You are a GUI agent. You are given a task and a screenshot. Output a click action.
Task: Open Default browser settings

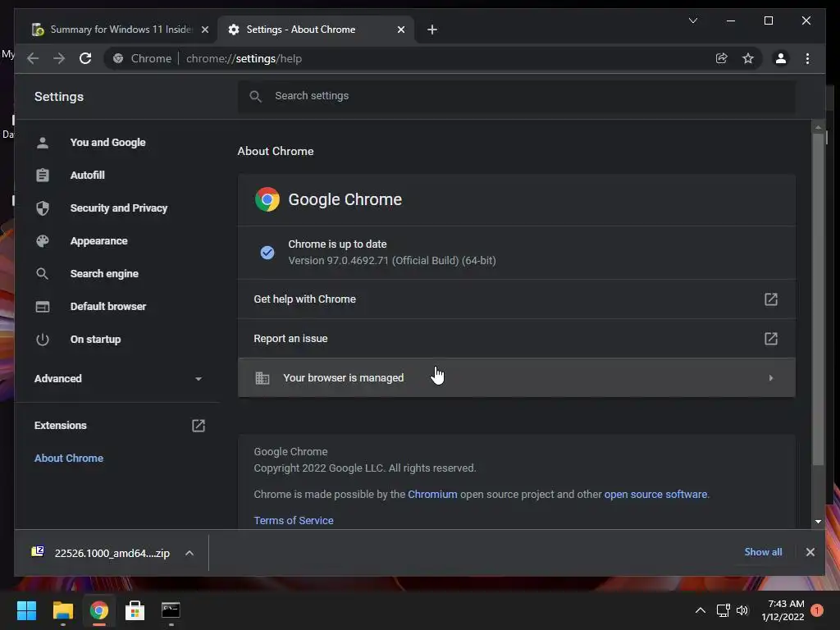(107, 307)
